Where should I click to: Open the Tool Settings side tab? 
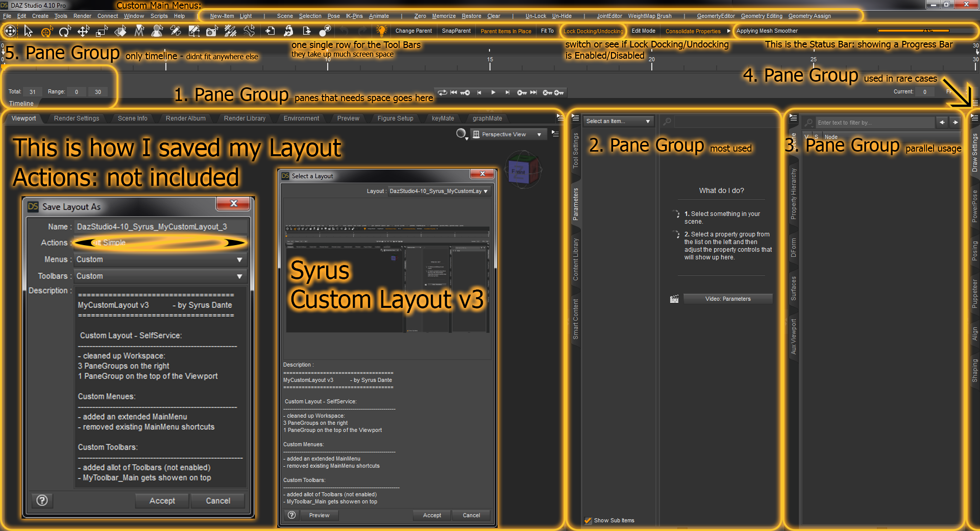click(x=576, y=151)
